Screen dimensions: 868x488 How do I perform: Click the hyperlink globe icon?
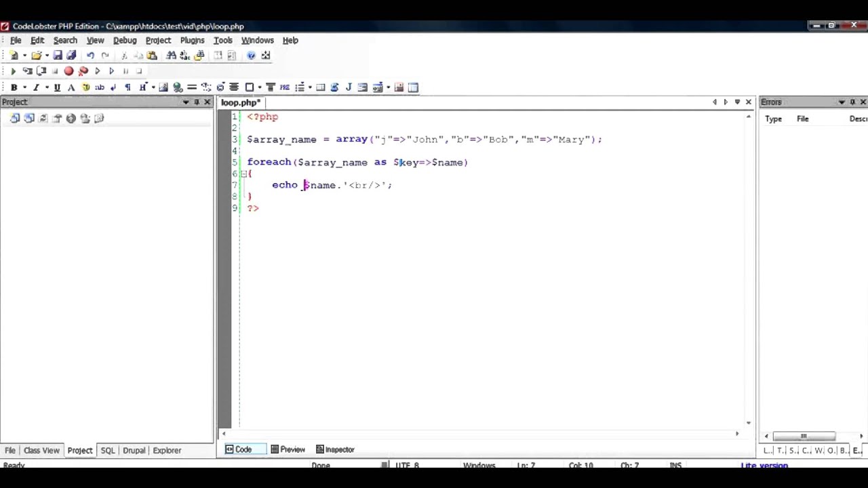click(178, 87)
